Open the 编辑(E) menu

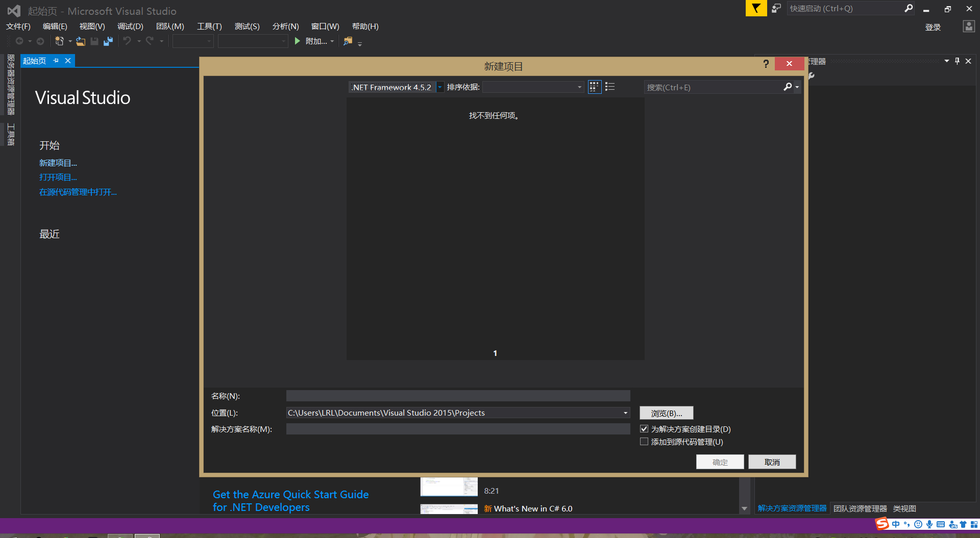coord(55,27)
